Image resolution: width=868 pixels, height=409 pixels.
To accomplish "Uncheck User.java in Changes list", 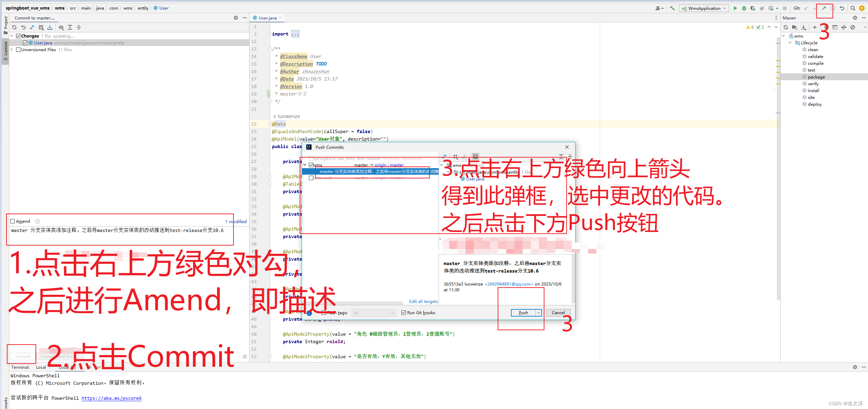I will pyautogui.click(x=25, y=43).
